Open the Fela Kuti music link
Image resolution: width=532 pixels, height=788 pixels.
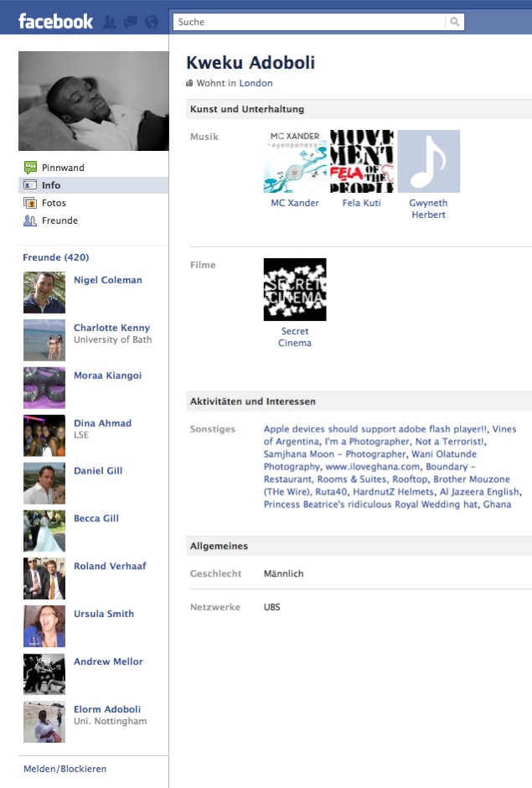pyautogui.click(x=362, y=203)
